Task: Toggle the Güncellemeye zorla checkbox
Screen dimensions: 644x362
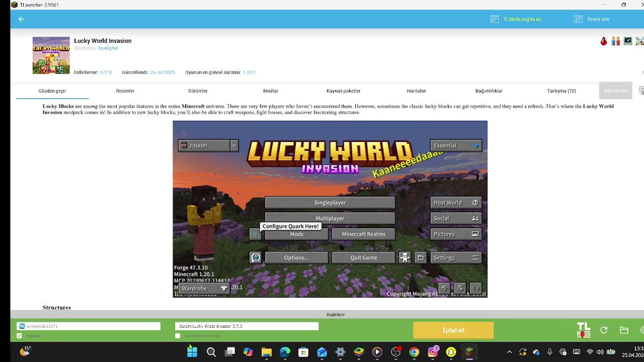Action: [178, 336]
